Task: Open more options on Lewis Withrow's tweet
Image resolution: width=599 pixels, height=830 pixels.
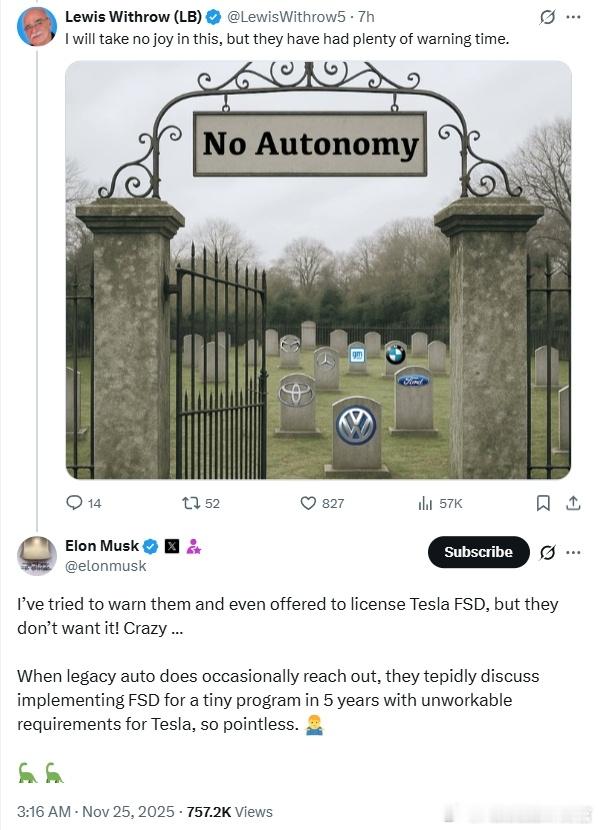Action: (573, 17)
